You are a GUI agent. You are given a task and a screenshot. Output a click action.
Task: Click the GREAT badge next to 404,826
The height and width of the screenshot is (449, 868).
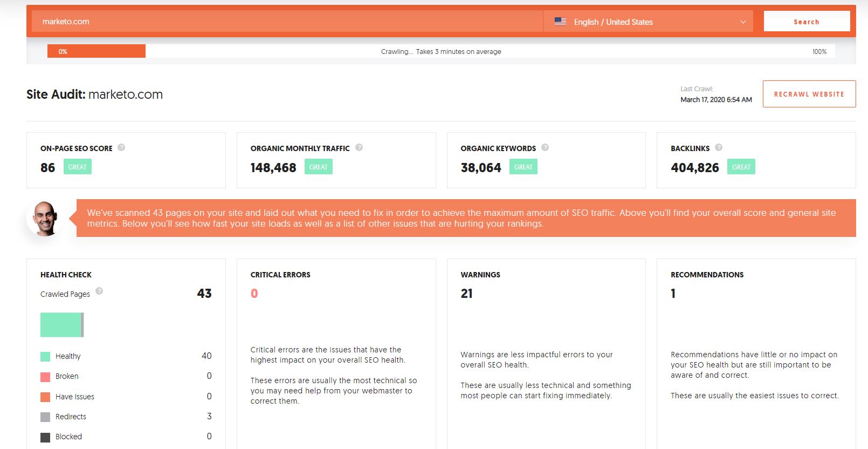tap(741, 167)
